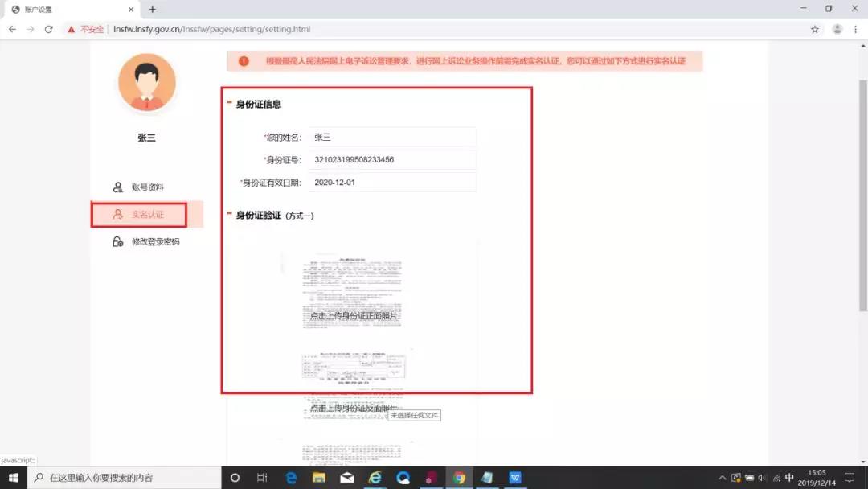Open a new browser tab
The image size is (868, 489).
(152, 10)
